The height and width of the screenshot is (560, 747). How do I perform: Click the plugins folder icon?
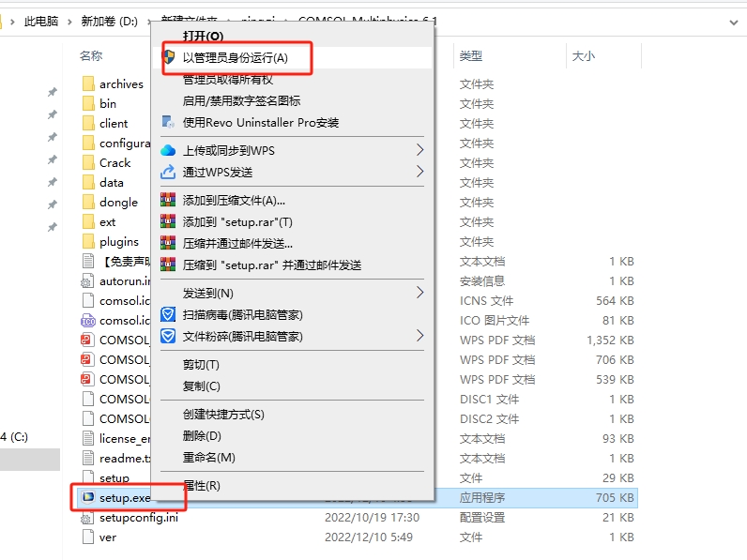[x=88, y=241]
